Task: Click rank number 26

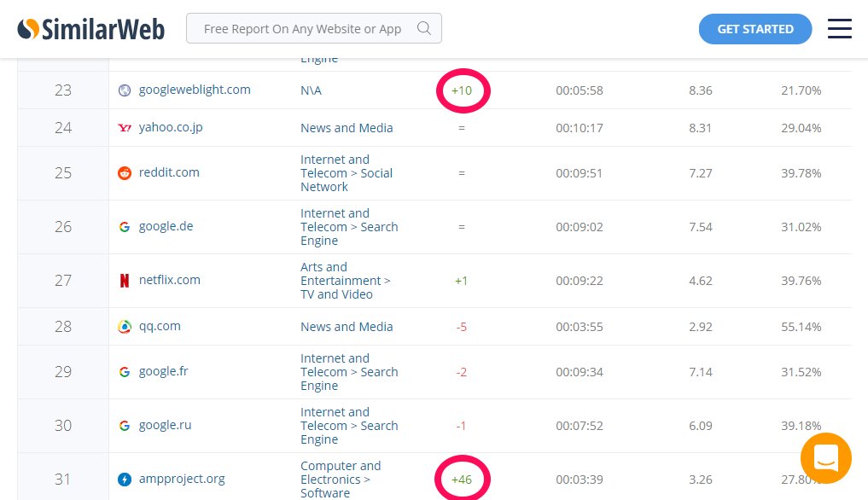Action: click(63, 227)
